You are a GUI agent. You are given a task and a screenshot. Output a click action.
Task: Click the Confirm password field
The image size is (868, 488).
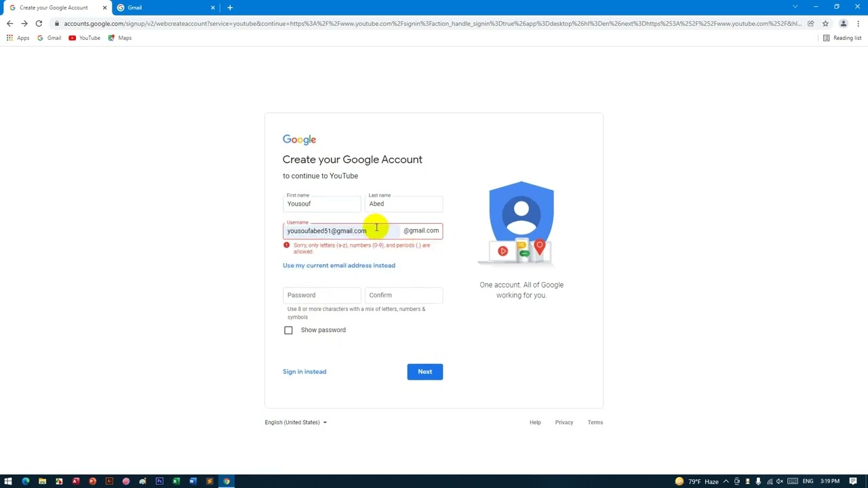tap(404, 296)
